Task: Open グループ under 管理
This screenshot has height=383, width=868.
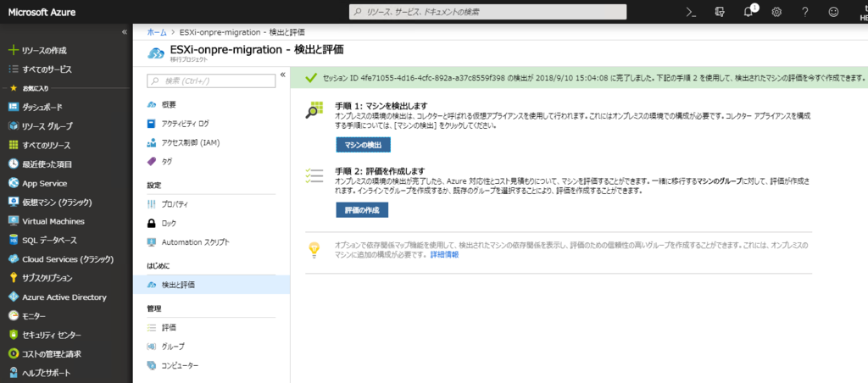Action: (173, 347)
